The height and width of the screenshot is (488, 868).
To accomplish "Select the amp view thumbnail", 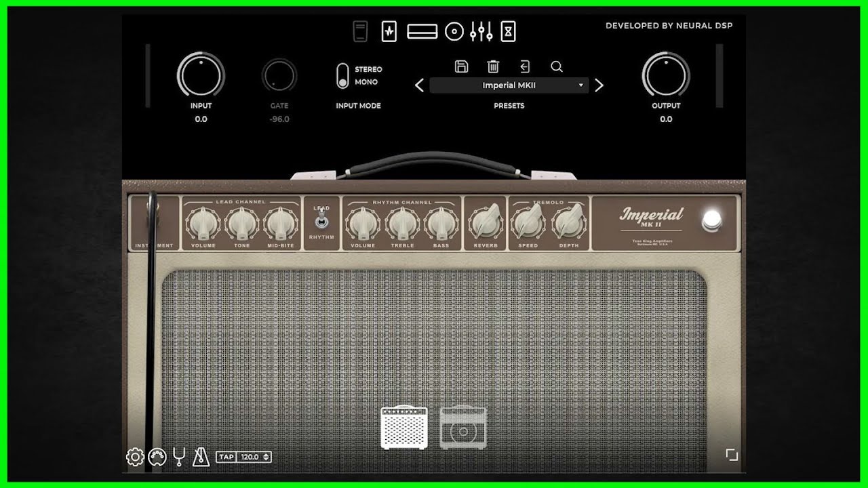I will click(x=404, y=428).
